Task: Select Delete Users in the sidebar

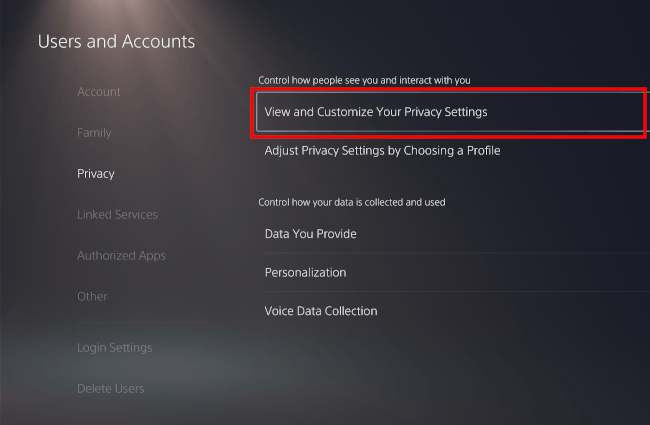Action: [110, 389]
